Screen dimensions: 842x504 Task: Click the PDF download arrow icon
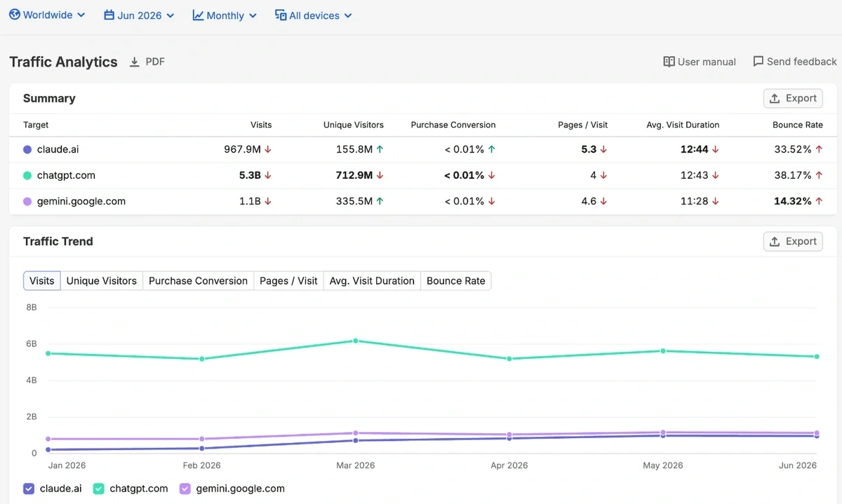pos(135,62)
